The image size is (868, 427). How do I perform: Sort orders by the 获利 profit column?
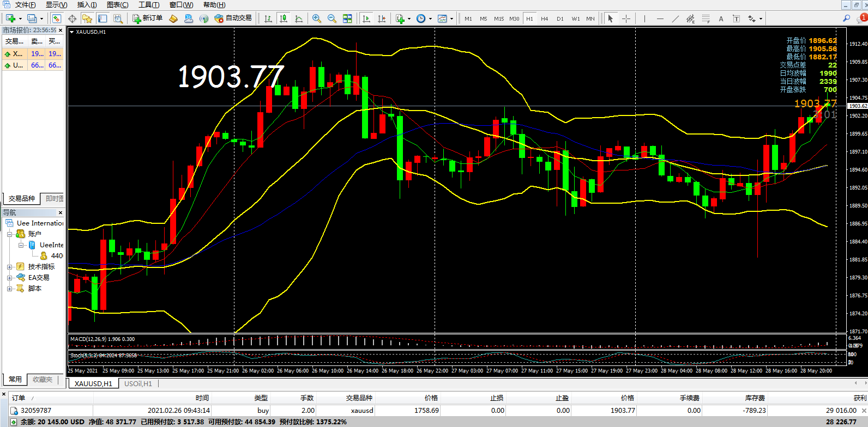(860, 398)
